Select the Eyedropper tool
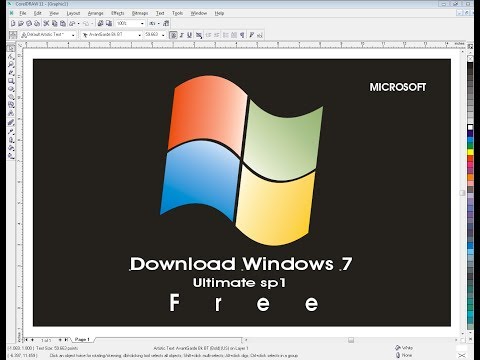This screenshot has width=480, height=360. 11,131
